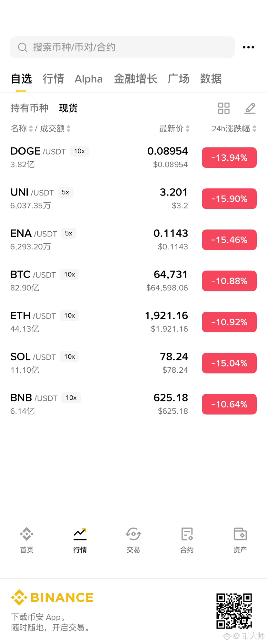267x644 pixels.
Task: Toggle SOL -15.04% change badge
Action: click(229, 363)
